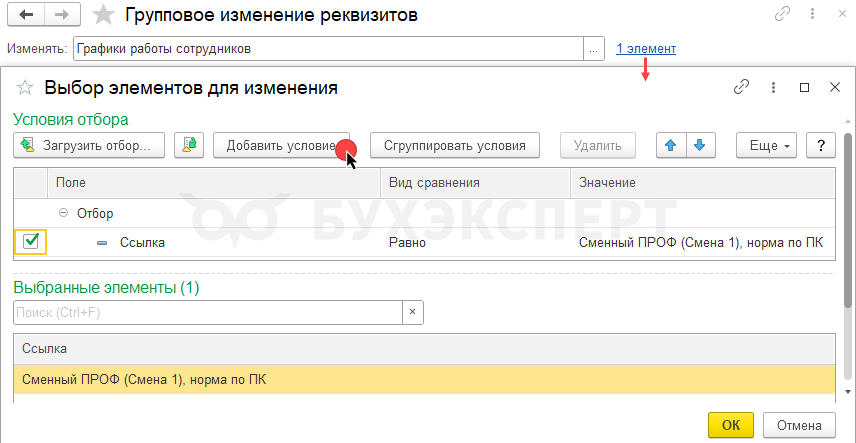Select highlighted row in Выбранные элементы list
Viewport: 856px width, 443px height.
pos(424,379)
